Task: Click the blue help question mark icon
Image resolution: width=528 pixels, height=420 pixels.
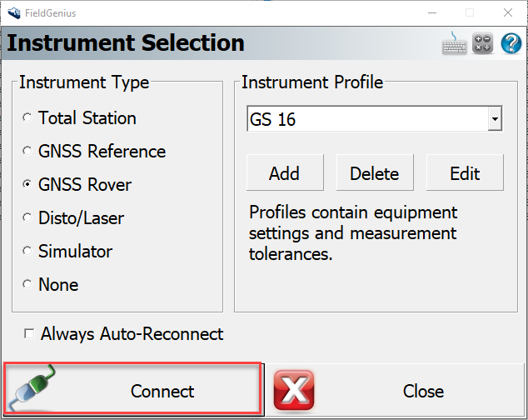Action: coord(511,43)
